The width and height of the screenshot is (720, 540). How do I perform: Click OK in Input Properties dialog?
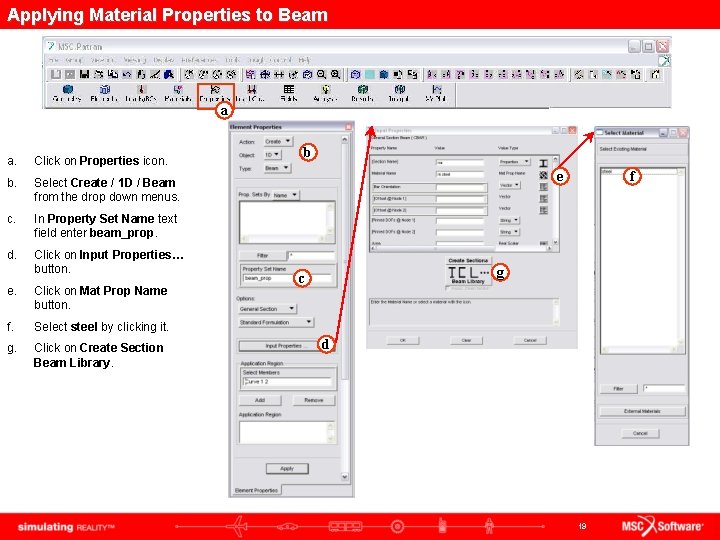point(403,340)
